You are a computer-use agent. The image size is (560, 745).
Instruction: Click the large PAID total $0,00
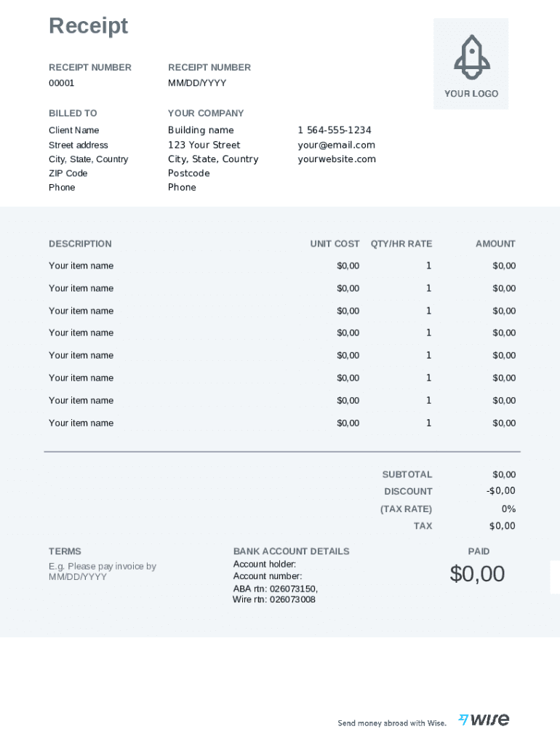(x=477, y=574)
